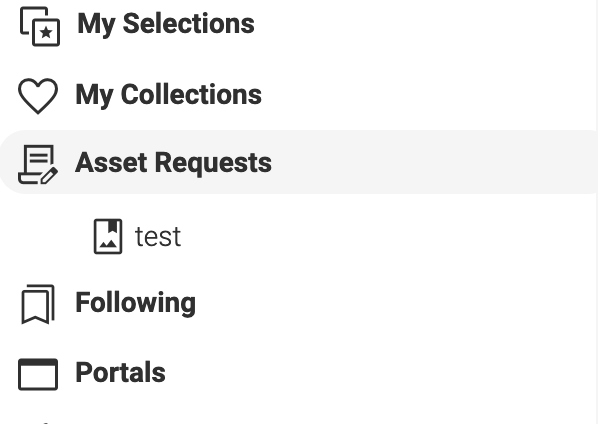
Task: Click the Portals window icon
Action: click(x=38, y=374)
